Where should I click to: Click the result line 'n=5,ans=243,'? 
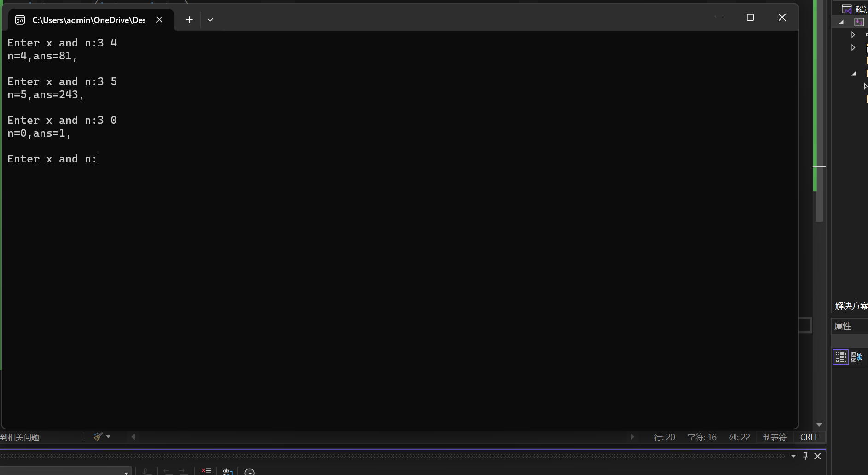point(46,94)
